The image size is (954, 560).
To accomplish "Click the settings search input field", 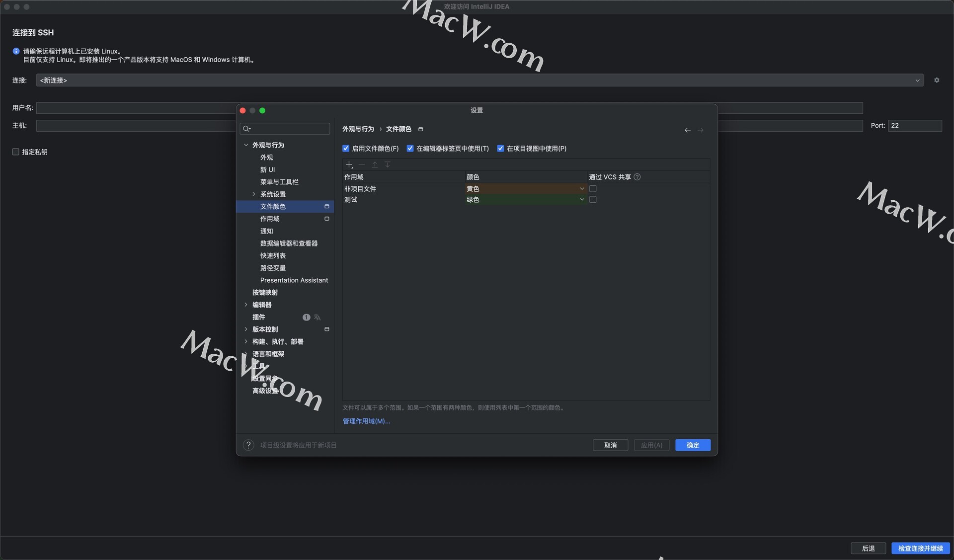I will coord(285,129).
